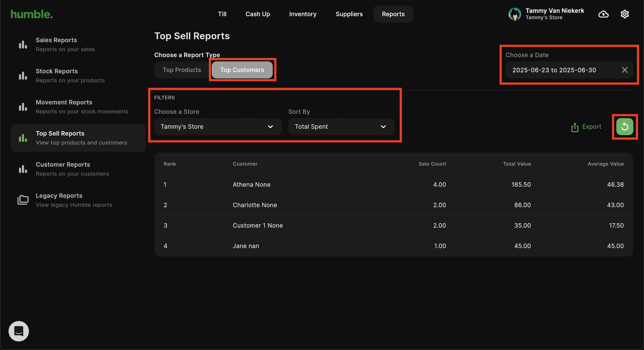Select the Reports tab

click(393, 14)
